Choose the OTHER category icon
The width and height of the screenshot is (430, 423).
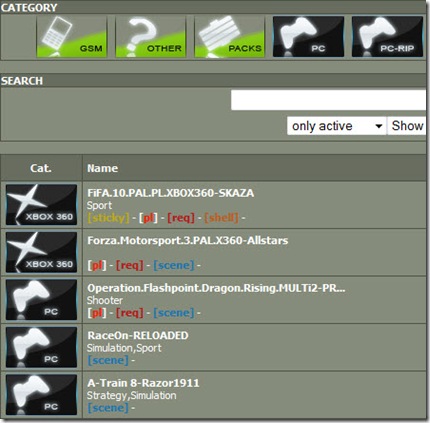click(x=150, y=37)
